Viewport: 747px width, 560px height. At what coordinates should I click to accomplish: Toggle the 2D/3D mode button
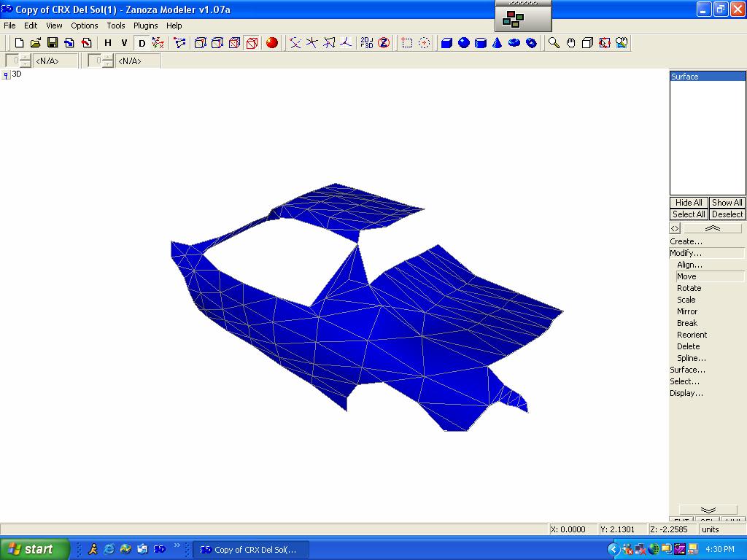tap(366, 43)
